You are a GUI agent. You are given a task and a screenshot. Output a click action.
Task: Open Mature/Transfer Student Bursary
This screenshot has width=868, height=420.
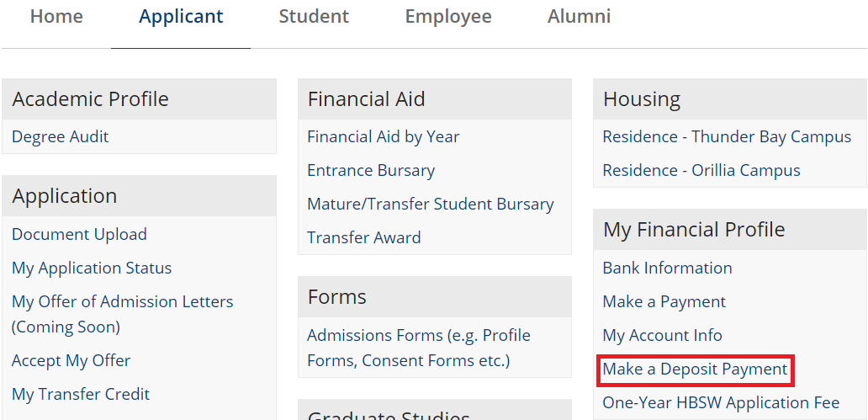point(431,204)
